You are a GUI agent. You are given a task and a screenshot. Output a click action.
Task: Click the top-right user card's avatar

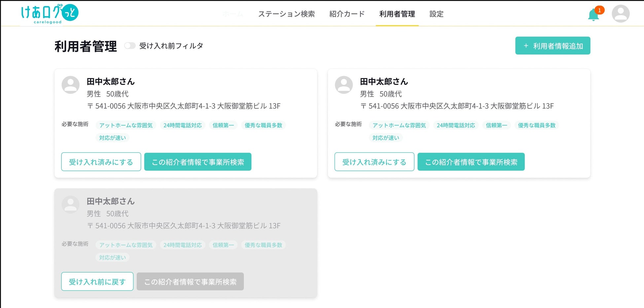tap(344, 85)
